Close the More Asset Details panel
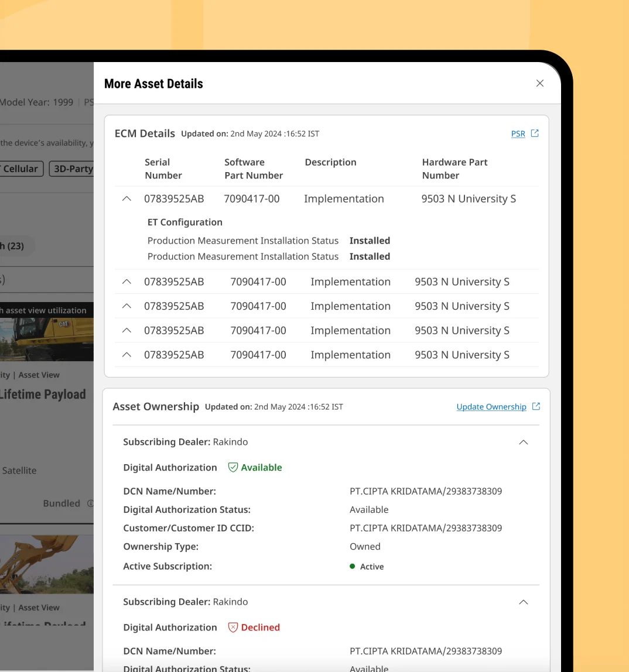The height and width of the screenshot is (672, 629). 540,84
